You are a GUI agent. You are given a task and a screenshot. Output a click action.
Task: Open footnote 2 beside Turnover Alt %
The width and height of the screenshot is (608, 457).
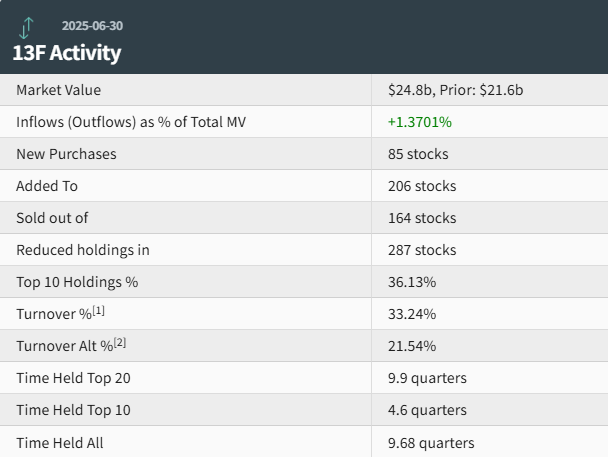point(119,342)
